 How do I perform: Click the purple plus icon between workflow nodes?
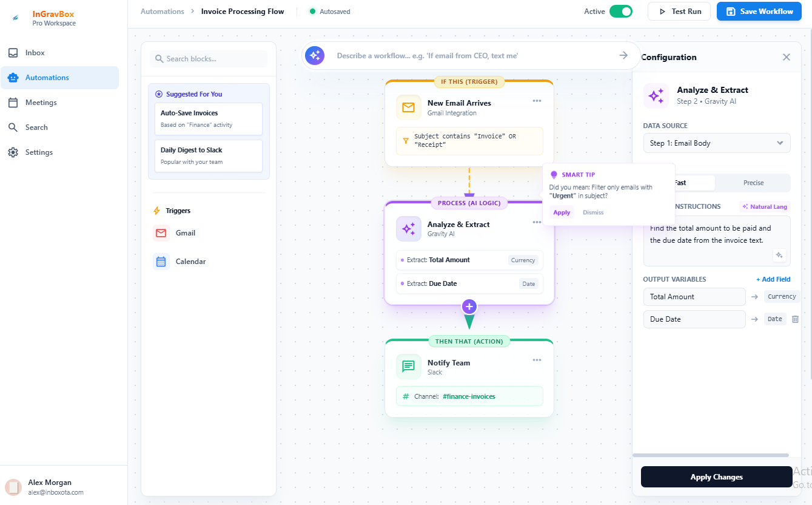pyautogui.click(x=469, y=307)
